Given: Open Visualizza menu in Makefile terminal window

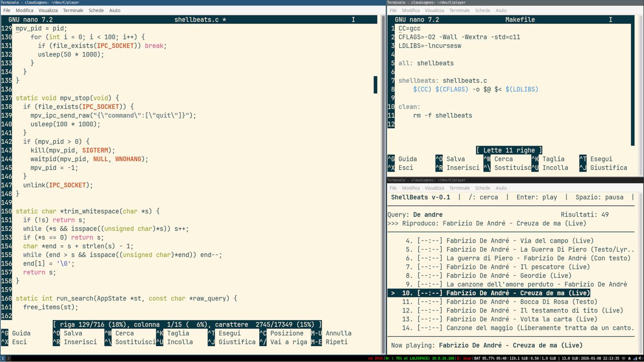Looking at the screenshot, I should [x=434, y=10].
